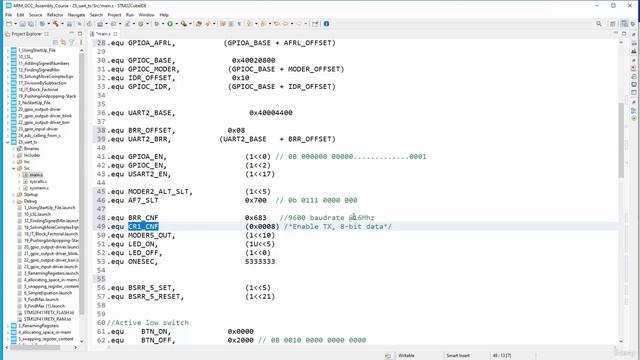Collapse the 25_uart_tx project
Image resolution: width=640 pixels, height=360 pixels.
pos(8,142)
